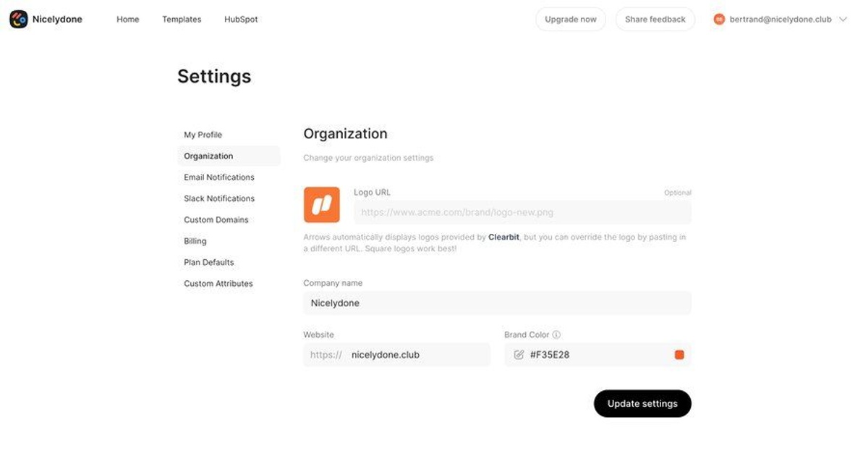Screen dimensions: 868x467
Task: Focus the Logo URL input field
Action: click(x=522, y=213)
